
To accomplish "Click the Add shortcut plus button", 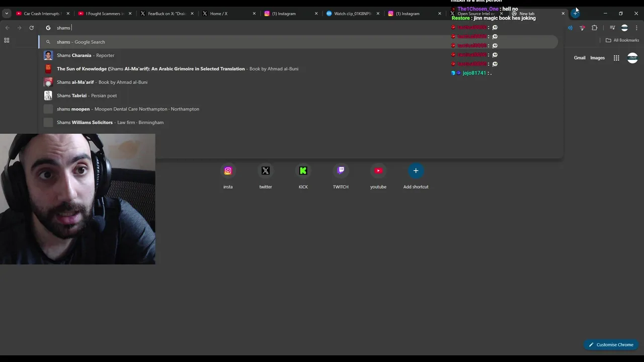I will (x=416, y=171).
